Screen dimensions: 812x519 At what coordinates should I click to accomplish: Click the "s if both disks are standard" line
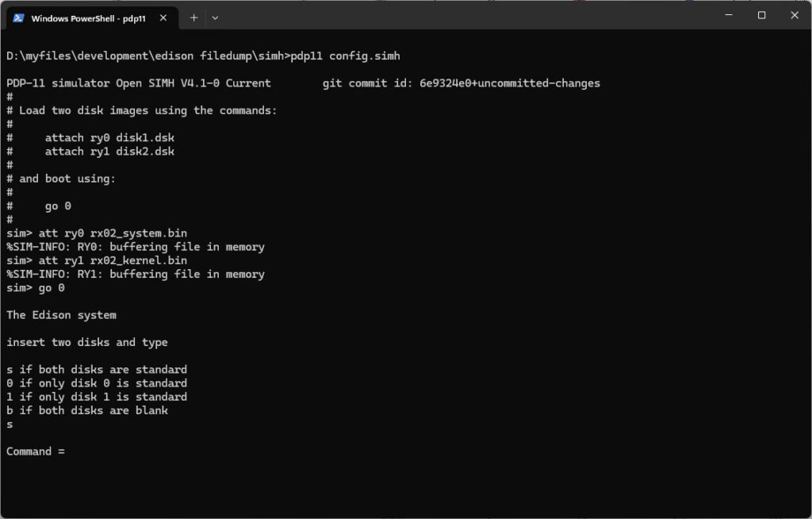(97, 370)
